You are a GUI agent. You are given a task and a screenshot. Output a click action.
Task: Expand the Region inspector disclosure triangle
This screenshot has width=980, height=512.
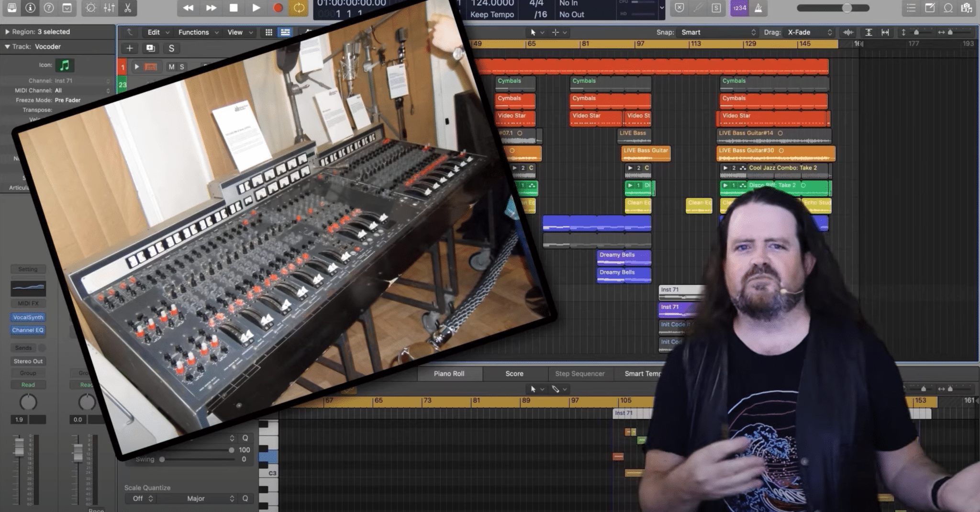point(7,32)
